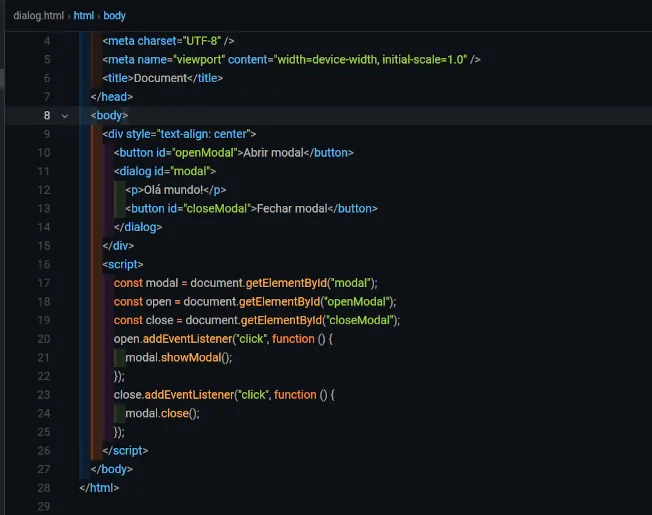652x515 pixels.
Task: Select line number 28 in the gutter
Action: tap(44, 488)
